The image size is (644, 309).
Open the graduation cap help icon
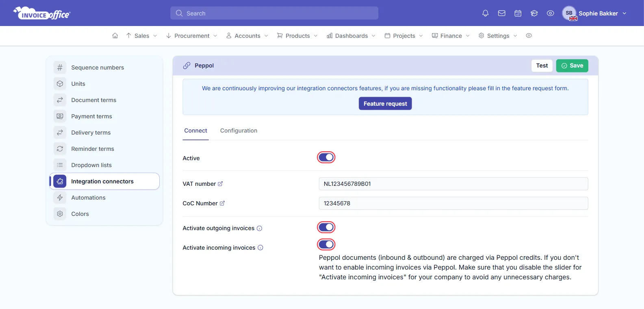pos(534,13)
